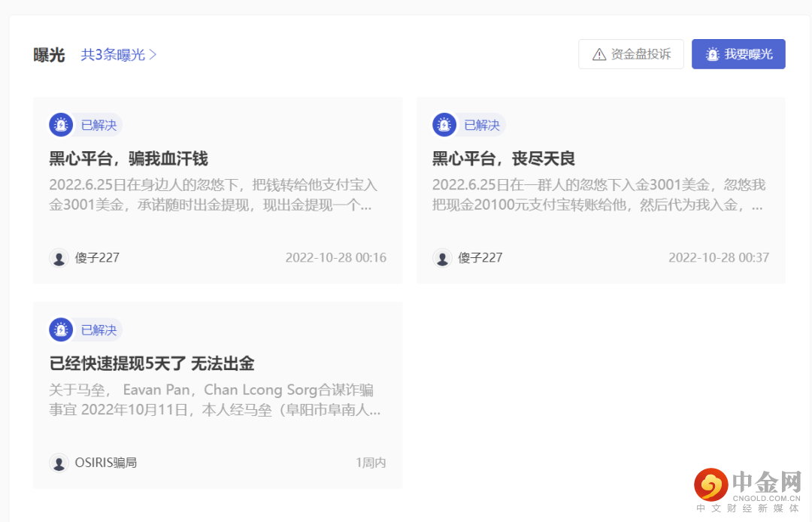The width and height of the screenshot is (812, 522).
Task: Click the alarm icon on first 已解决 badge
Action: [61, 125]
